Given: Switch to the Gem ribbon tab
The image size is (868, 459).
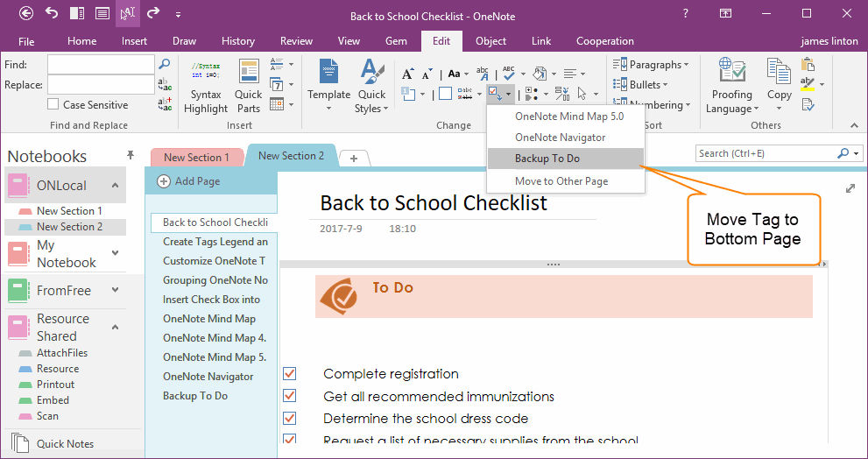Looking at the screenshot, I should (397, 41).
